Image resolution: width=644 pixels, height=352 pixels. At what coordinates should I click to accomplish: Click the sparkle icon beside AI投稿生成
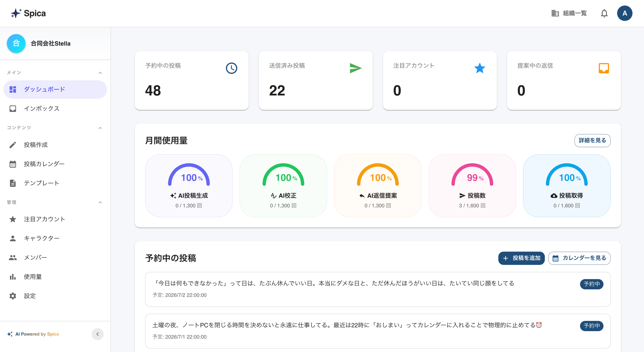coord(173,196)
